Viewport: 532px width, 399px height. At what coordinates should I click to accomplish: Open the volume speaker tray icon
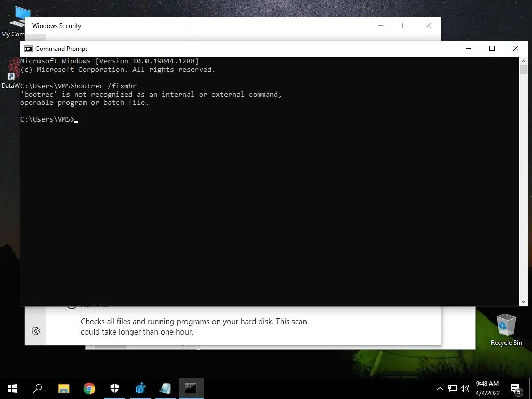tap(465, 389)
